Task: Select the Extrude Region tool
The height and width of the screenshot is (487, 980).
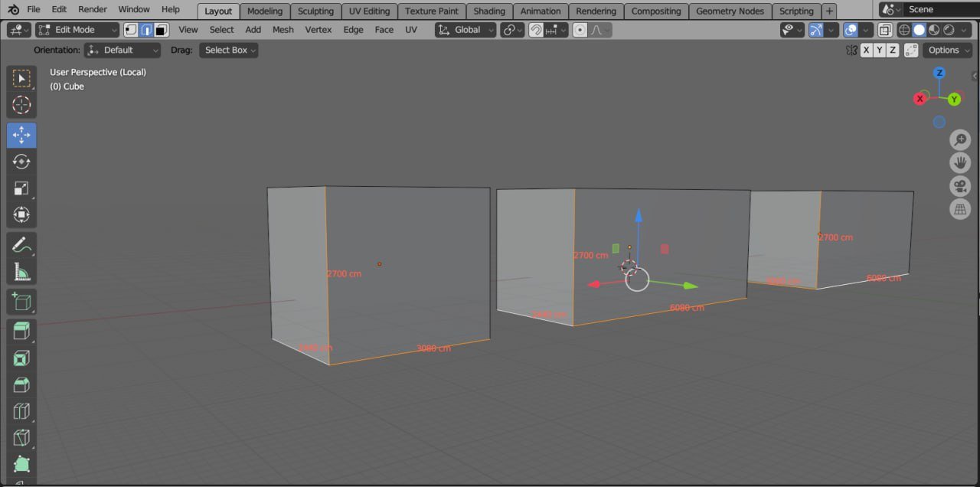Action: (21, 332)
